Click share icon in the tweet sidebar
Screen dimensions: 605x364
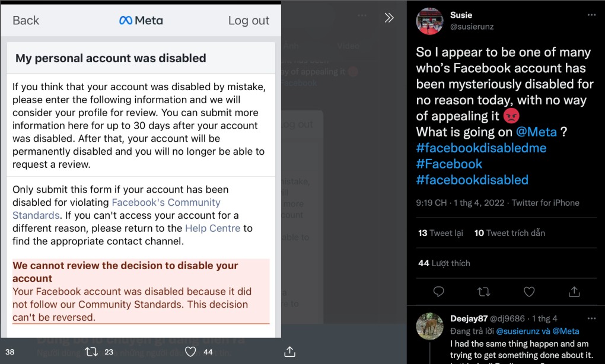tap(574, 291)
